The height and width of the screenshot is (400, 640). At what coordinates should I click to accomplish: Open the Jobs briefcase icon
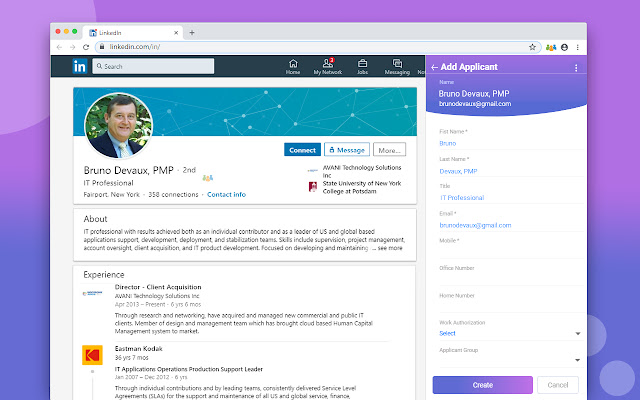[x=362, y=67]
